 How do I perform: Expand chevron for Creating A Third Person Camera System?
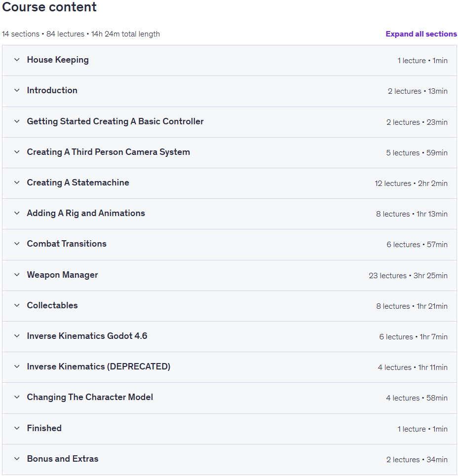(17, 152)
